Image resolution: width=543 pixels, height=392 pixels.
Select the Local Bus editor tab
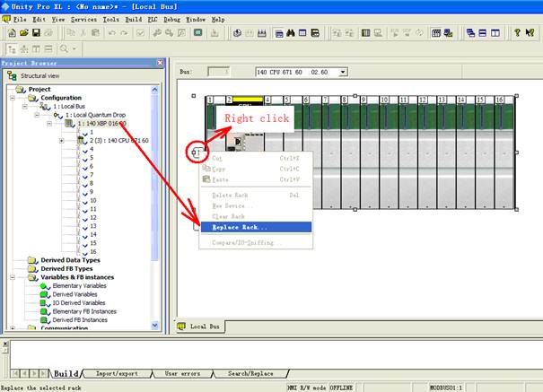(200, 327)
